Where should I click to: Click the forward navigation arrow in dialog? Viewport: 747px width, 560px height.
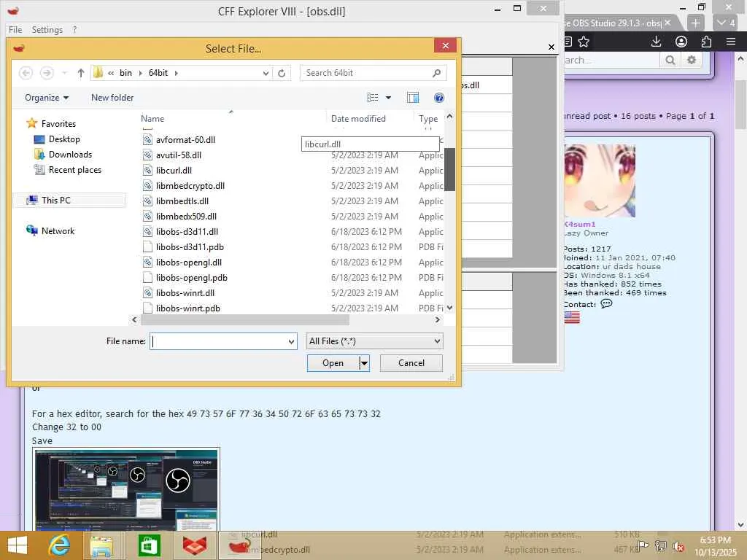47,73
